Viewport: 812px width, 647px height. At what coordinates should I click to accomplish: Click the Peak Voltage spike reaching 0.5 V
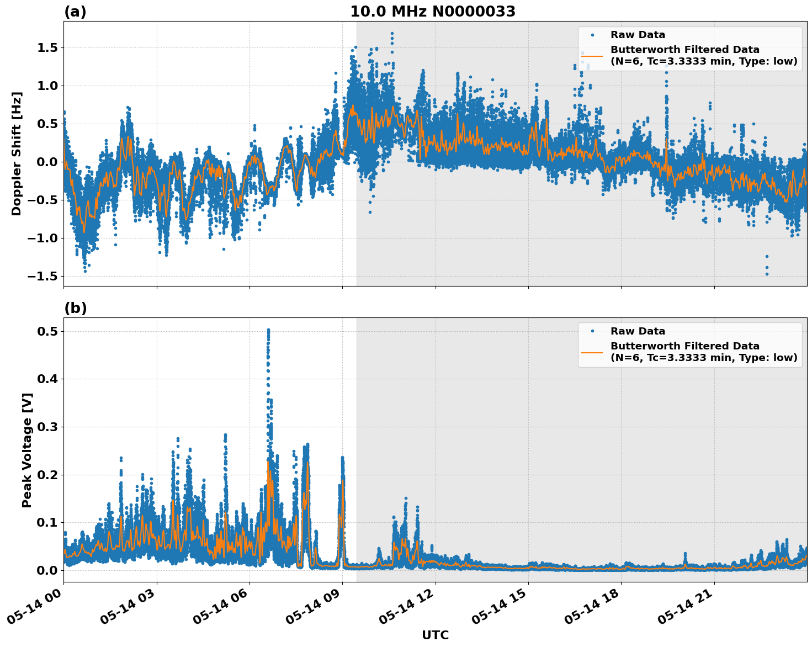pyautogui.click(x=267, y=330)
